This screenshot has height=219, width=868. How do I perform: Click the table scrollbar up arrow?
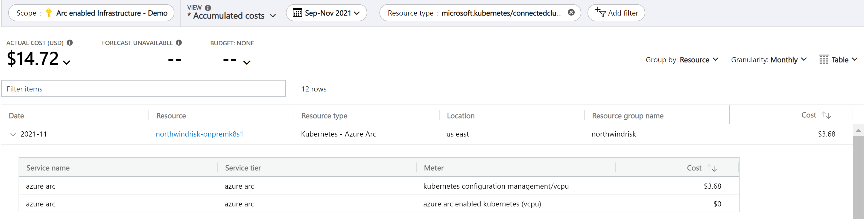click(858, 130)
